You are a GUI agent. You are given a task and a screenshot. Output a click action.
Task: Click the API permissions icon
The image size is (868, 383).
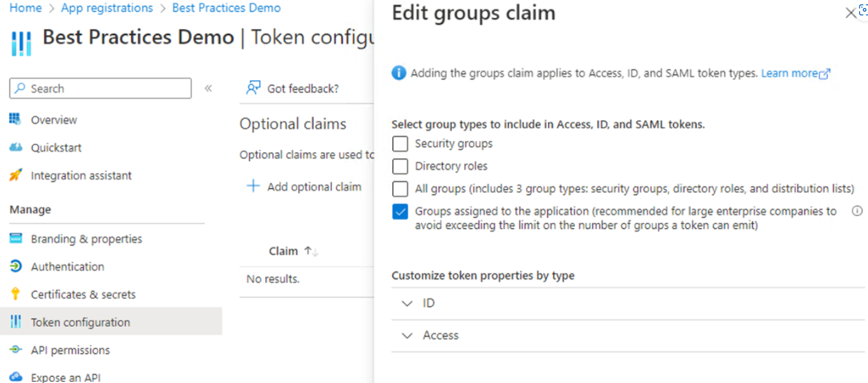pyautogui.click(x=15, y=350)
